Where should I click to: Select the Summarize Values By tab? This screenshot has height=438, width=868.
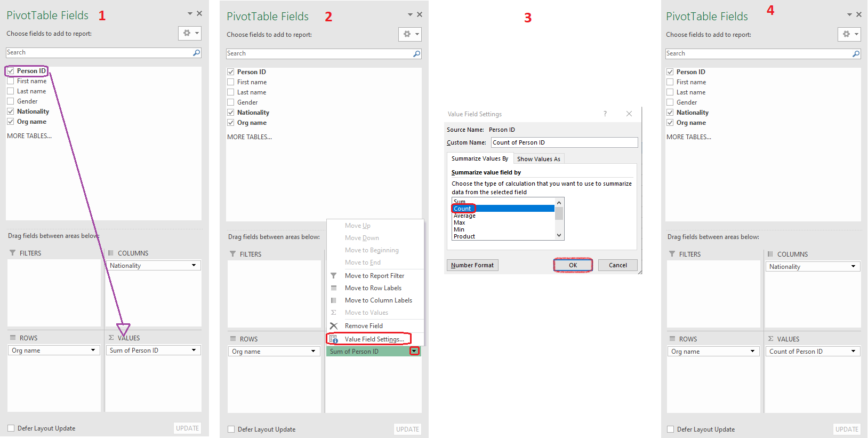[479, 158]
